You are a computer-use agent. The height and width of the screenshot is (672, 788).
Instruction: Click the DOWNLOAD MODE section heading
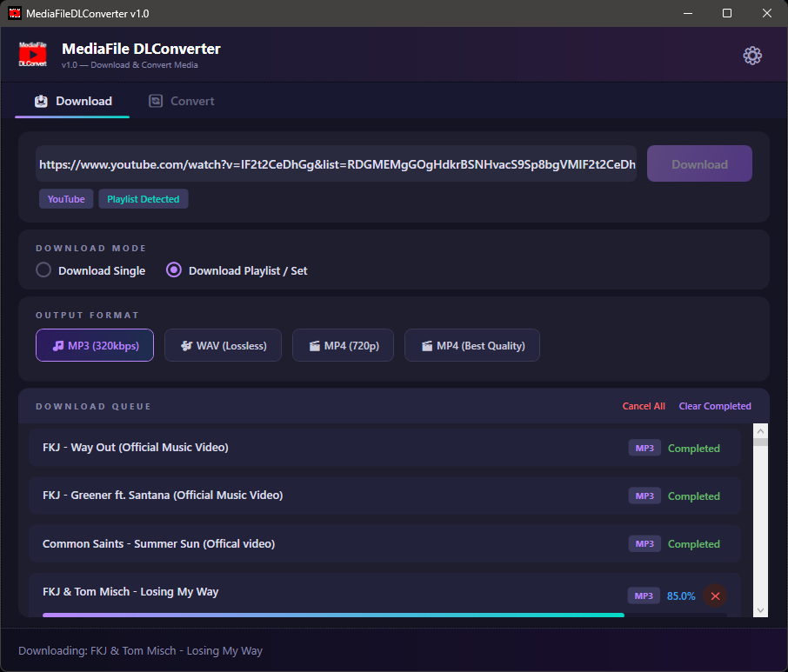pyautogui.click(x=91, y=248)
